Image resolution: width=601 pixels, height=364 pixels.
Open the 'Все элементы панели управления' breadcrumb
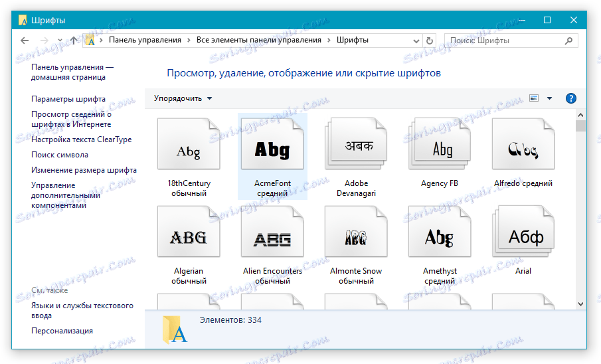click(259, 40)
